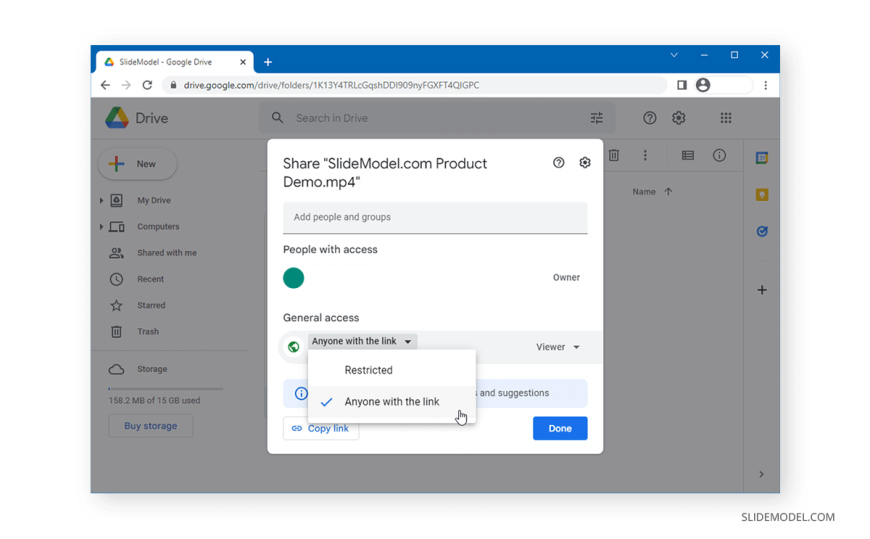This screenshot has width=870, height=539.
Task: Click the green globe access icon
Action: (294, 347)
